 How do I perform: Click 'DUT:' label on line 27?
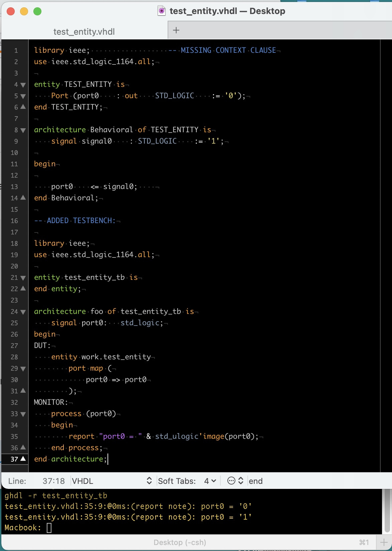click(x=42, y=346)
